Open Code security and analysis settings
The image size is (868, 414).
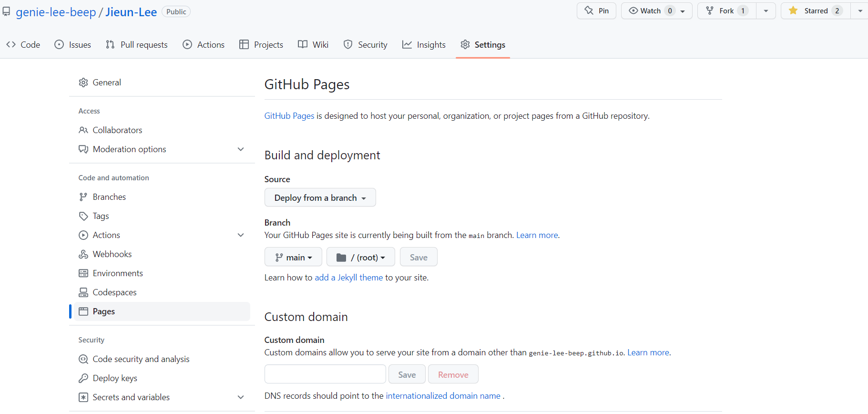pyautogui.click(x=162, y=359)
